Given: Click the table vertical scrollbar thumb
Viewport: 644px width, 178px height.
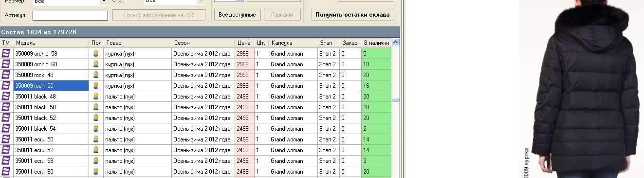Looking at the screenshot, I should (395, 100).
